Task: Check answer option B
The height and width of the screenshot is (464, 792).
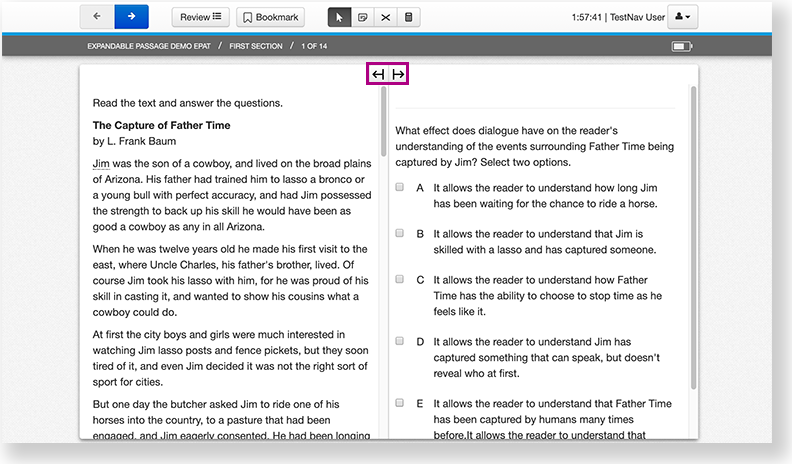Action: pyautogui.click(x=400, y=233)
